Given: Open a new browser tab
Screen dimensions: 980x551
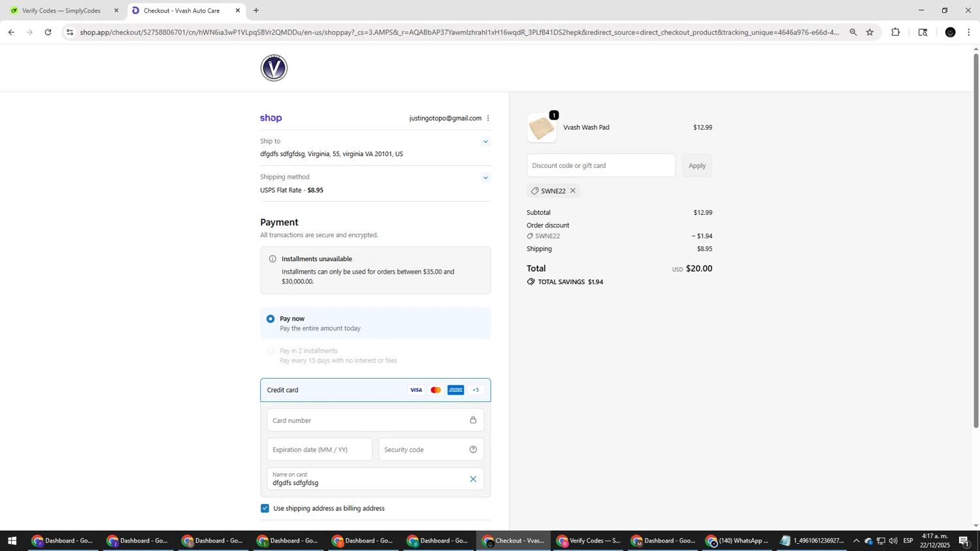Looking at the screenshot, I should point(256,10).
